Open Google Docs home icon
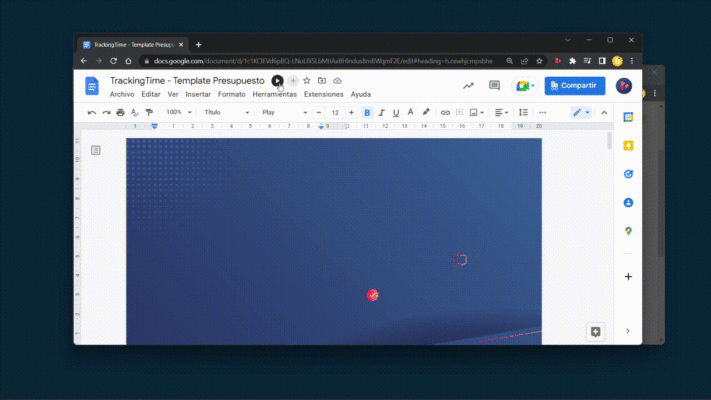The image size is (711, 400). [92, 86]
